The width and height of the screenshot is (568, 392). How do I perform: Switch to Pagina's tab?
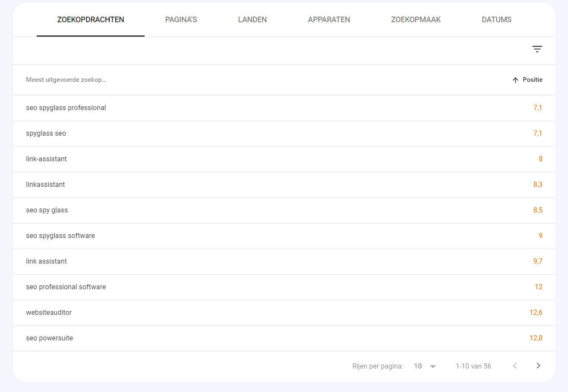(181, 20)
